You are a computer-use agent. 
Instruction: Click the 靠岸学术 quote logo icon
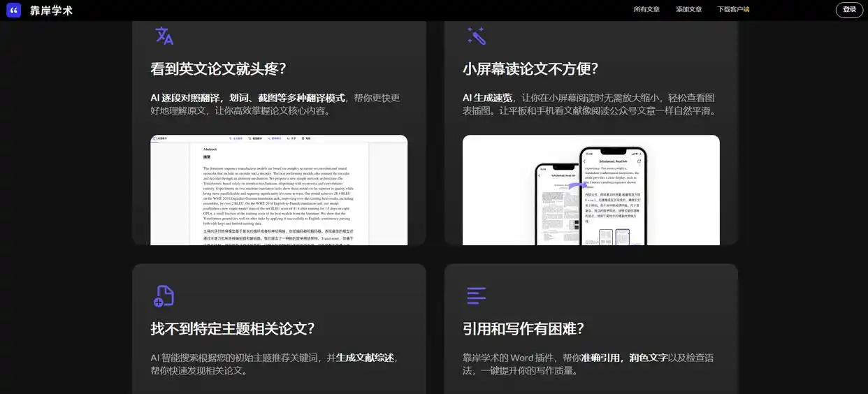click(14, 10)
